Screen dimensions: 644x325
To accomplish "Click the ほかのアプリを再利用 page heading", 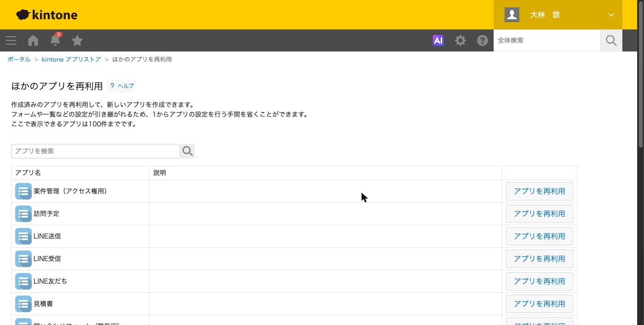I will click(x=57, y=86).
